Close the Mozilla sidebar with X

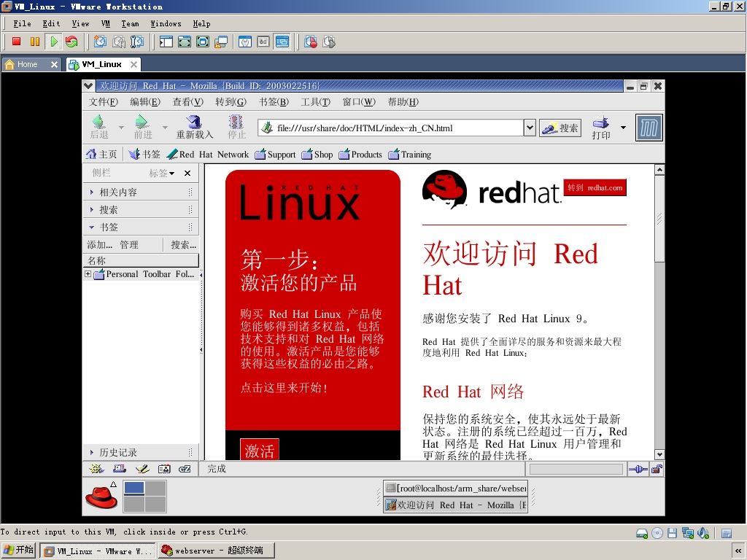[187, 173]
